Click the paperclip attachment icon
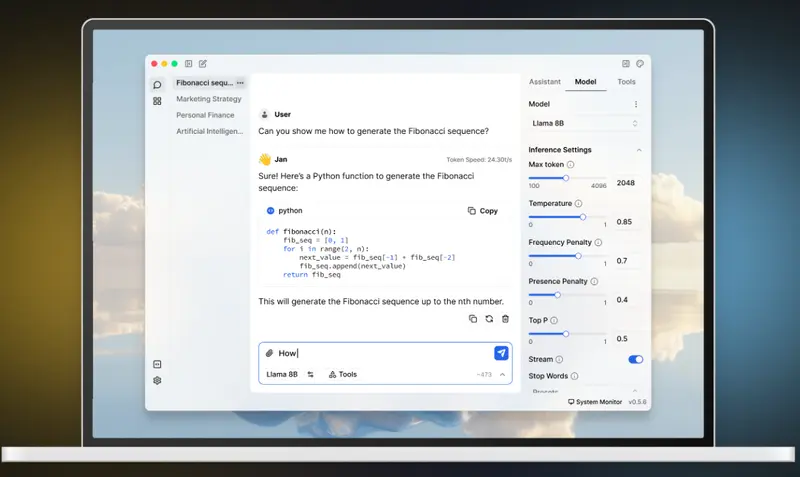 pyautogui.click(x=269, y=353)
